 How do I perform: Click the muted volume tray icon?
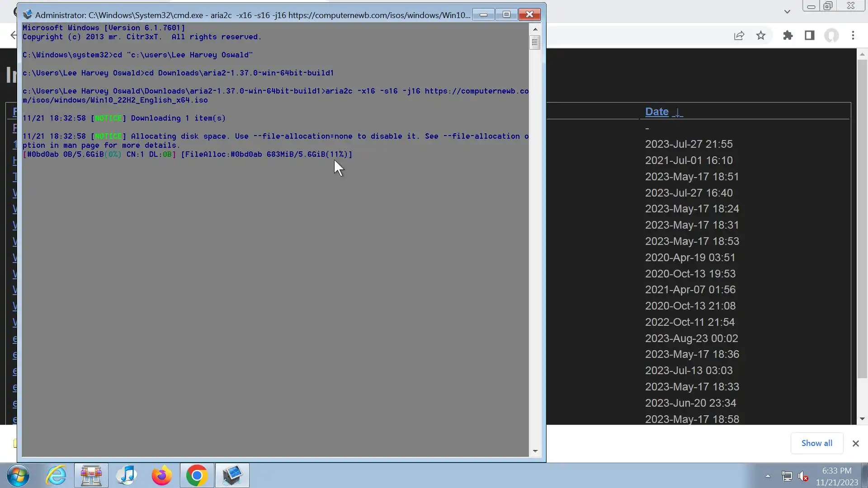[x=803, y=476]
